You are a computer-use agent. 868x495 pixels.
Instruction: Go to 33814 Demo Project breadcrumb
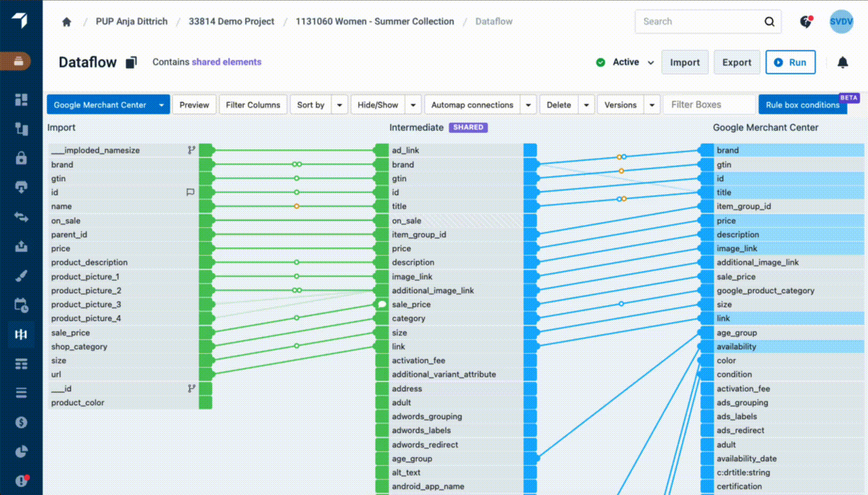point(231,21)
